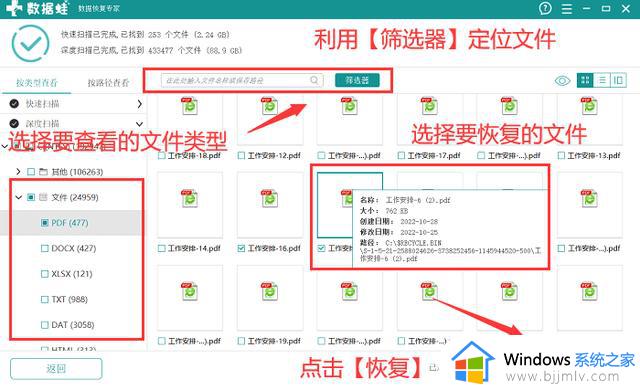640x390 pixels.
Task: Select file name 工作安排-14.pdf
Action: pyautogui.click(x=194, y=248)
